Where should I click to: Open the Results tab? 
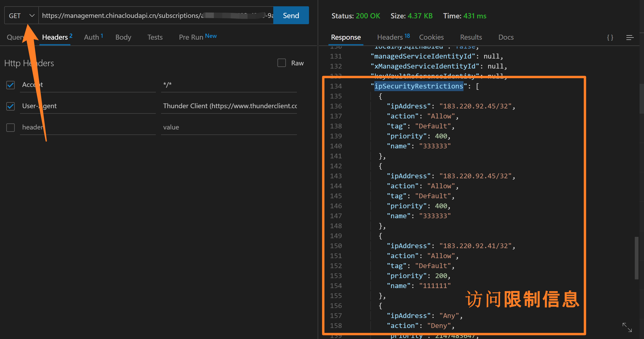[471, 37]
